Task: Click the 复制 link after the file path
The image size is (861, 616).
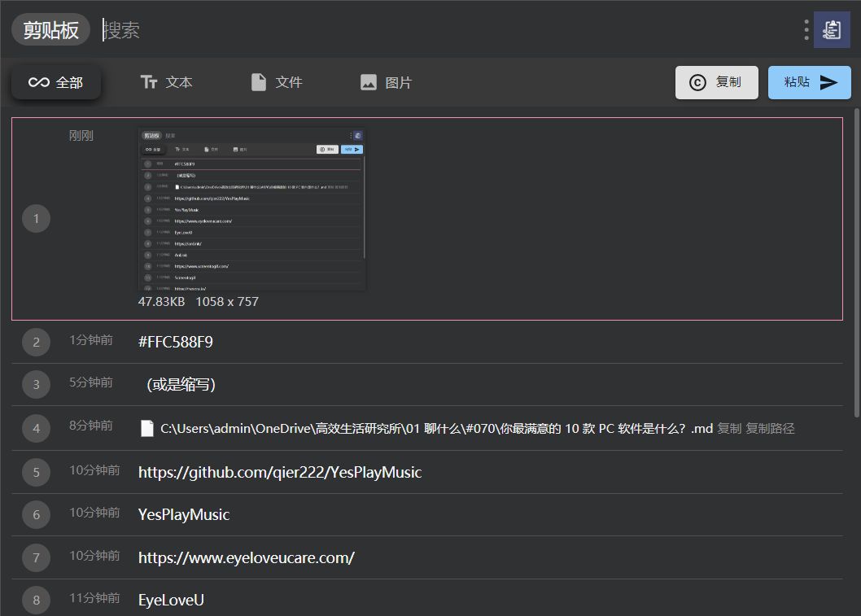Action: point(728,428)
